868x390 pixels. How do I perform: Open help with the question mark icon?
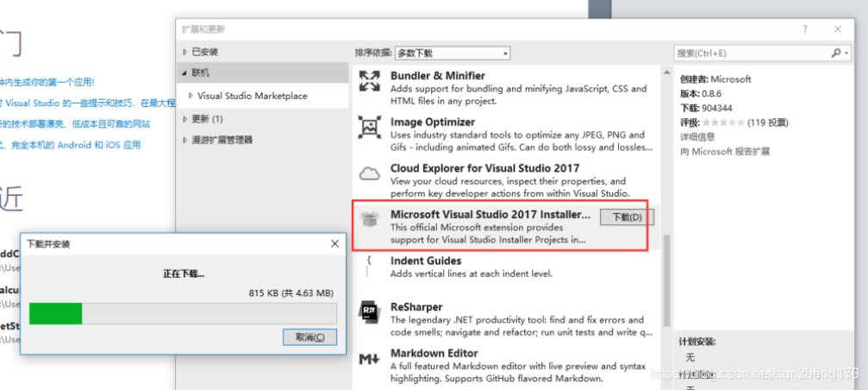tap(805, 29)
